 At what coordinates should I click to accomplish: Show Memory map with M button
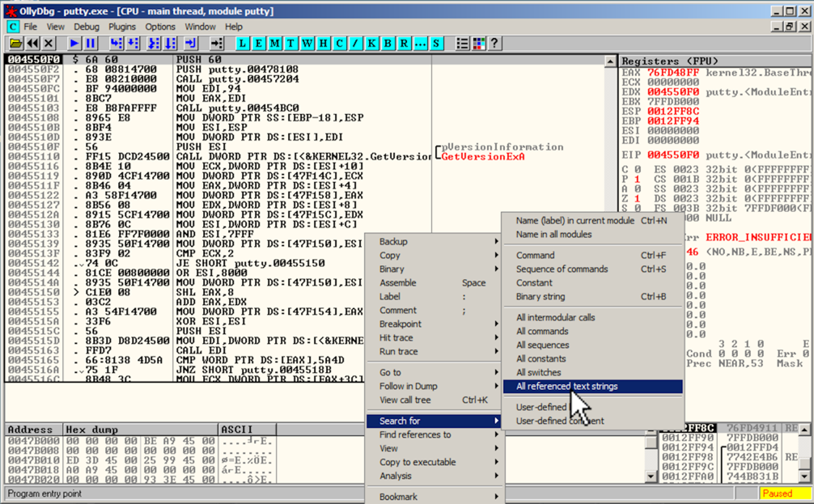[275, 43]
